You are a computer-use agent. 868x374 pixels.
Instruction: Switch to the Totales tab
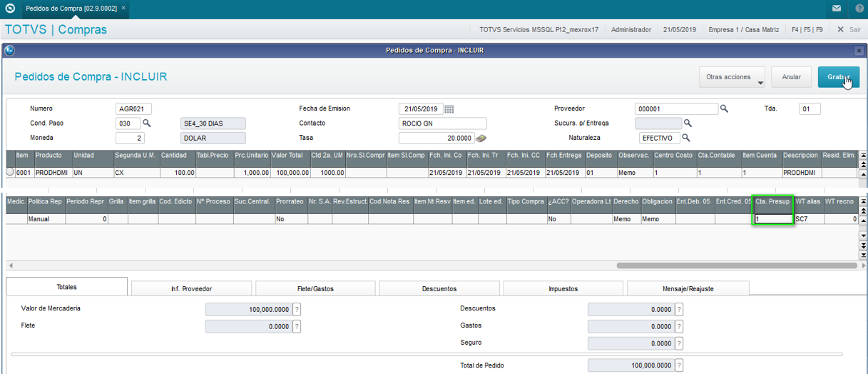(67, 287)
